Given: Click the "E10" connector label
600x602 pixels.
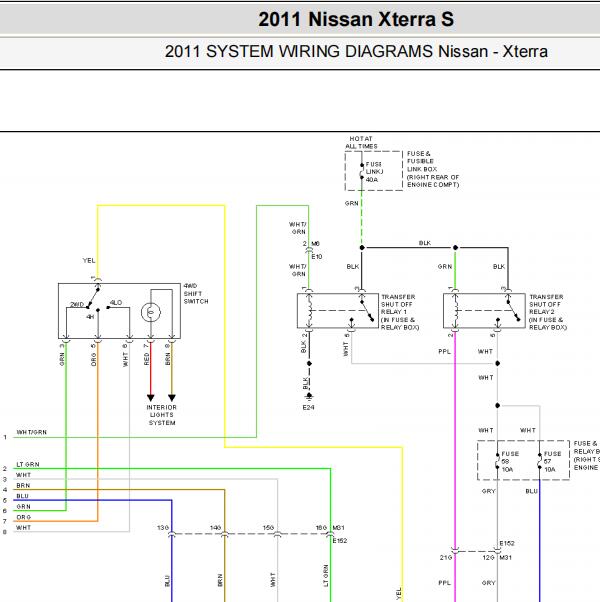Looking at the screenshot, I should click(317, 257).
